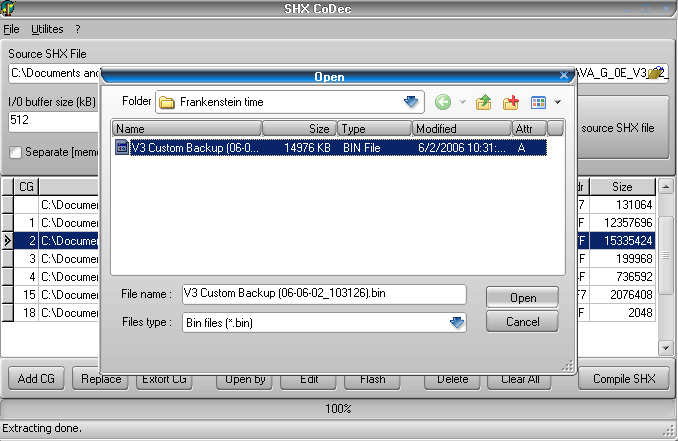Close the Open dialog with X
Image resolution: width=678 pixels, height=441 pixels.
(x=563, y=76)
